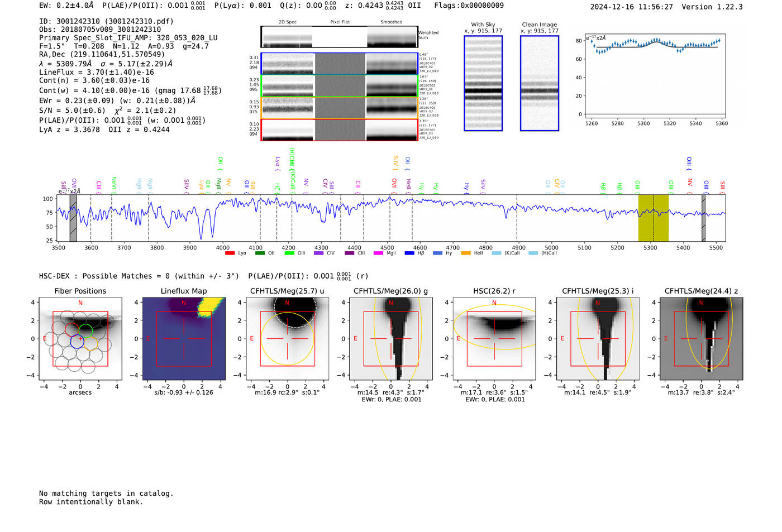Click the LyA z = 3.3678 value
782x532 pixels.
click(70, 130)
